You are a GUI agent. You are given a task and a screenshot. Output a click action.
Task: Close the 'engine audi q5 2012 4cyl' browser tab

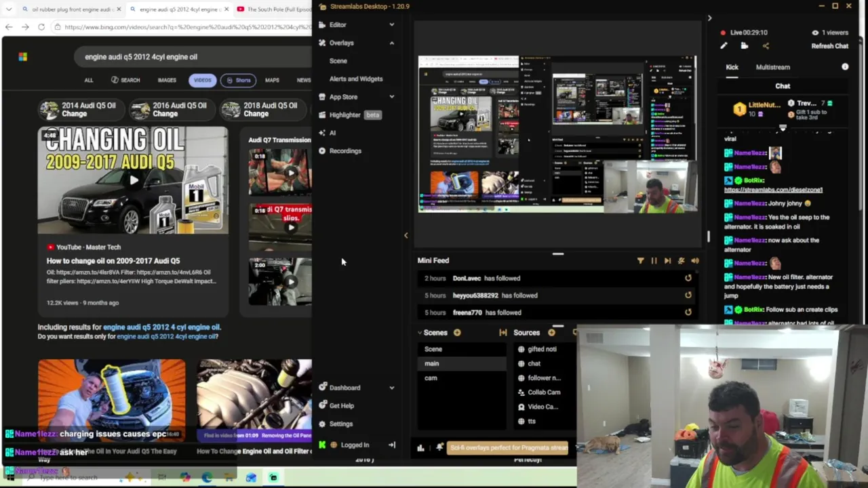coord(228,9)
